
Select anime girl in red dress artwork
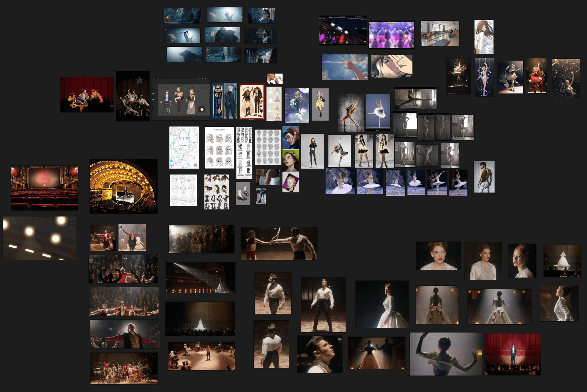point(536,76)
